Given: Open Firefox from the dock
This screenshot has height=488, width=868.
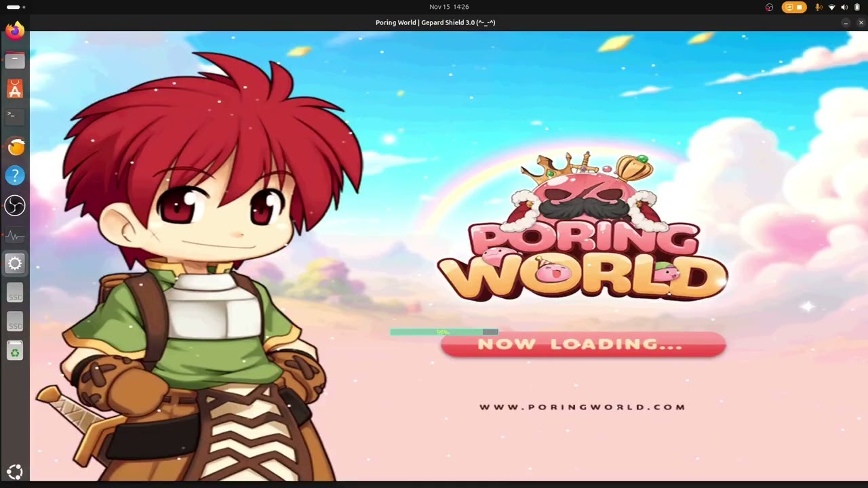Looking at the screenshot, I should click(x=15, y=31).
